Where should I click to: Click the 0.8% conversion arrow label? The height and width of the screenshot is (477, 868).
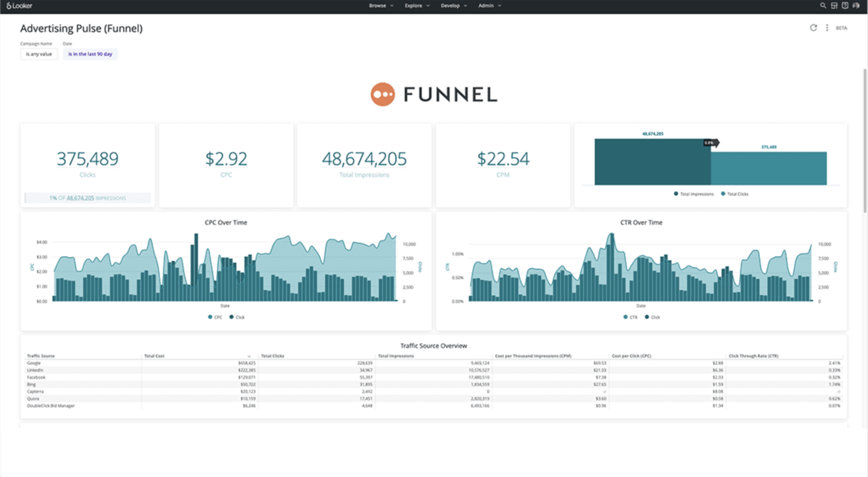click(x=711, y=143)
